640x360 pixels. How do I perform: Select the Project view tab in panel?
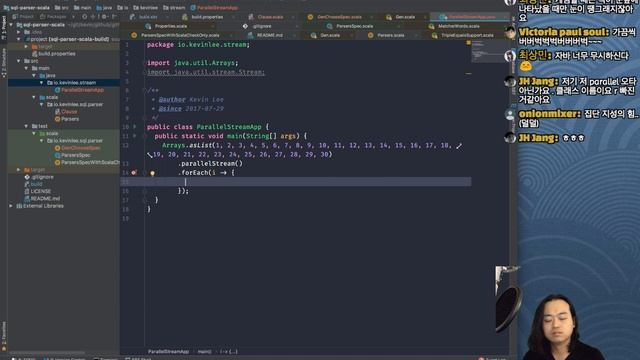23,17
